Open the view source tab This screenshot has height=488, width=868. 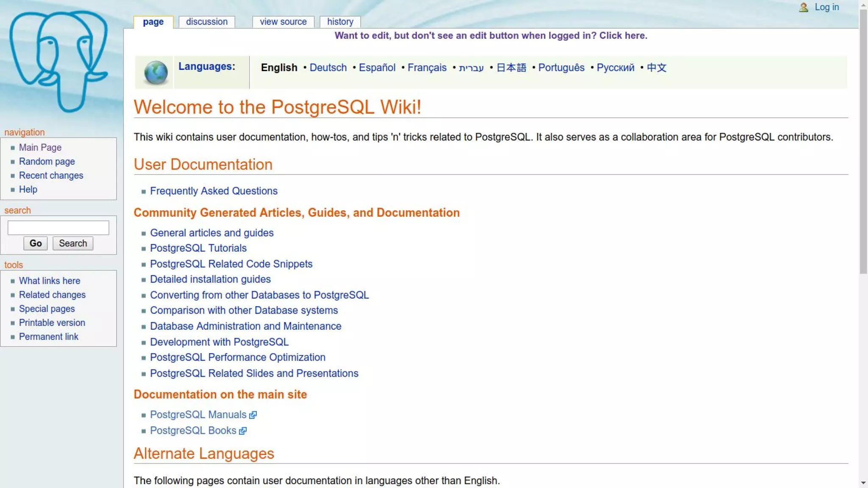point(283,22)
